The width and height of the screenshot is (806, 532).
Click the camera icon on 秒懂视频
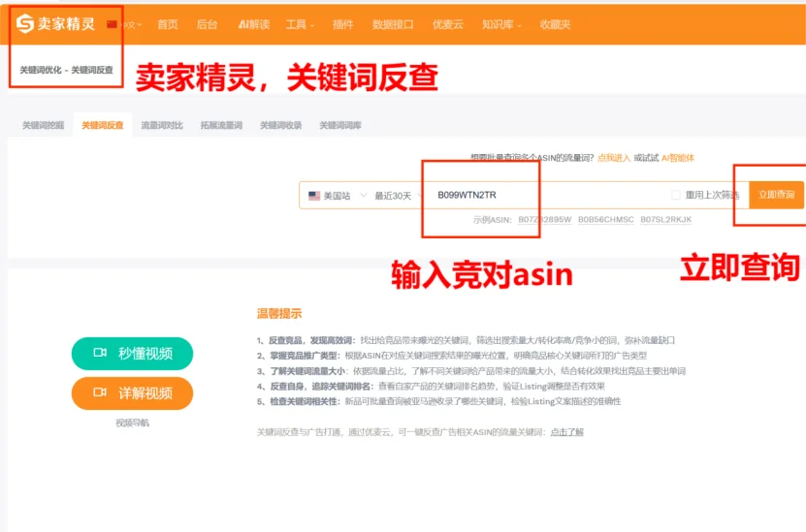(100, 353)
